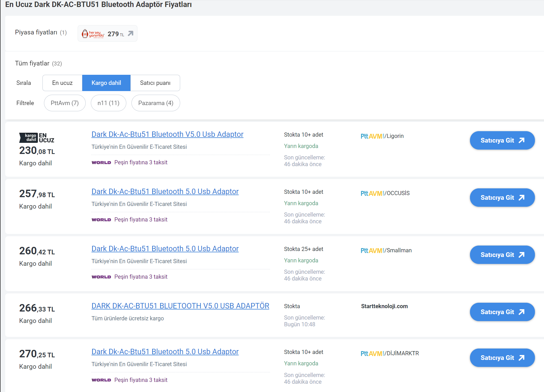Enable the Pazarama (4) filter
544x392 pixels.
156,103
